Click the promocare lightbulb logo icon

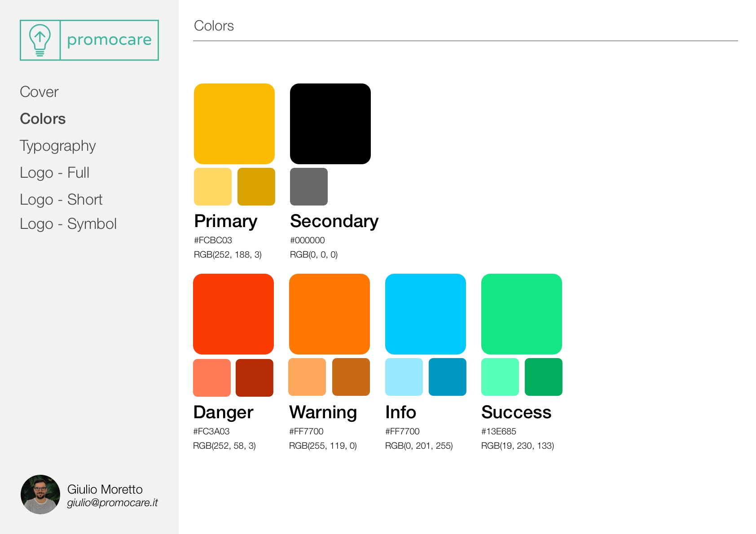point(40,40)
